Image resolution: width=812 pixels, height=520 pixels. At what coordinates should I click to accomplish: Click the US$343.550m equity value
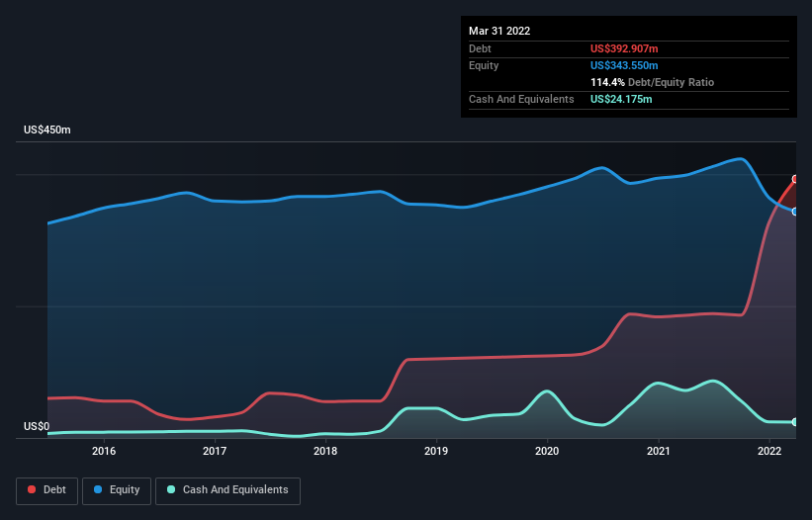[x=624, y=65]
